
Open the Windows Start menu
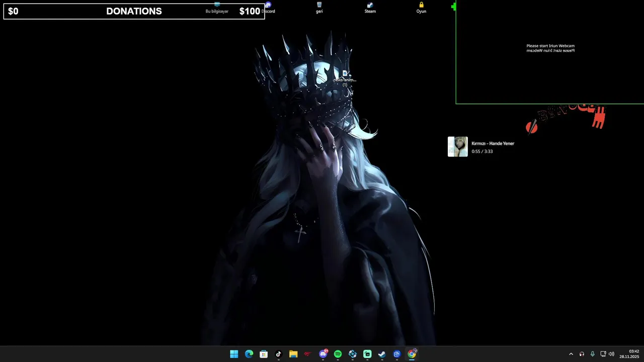[234, 354]
